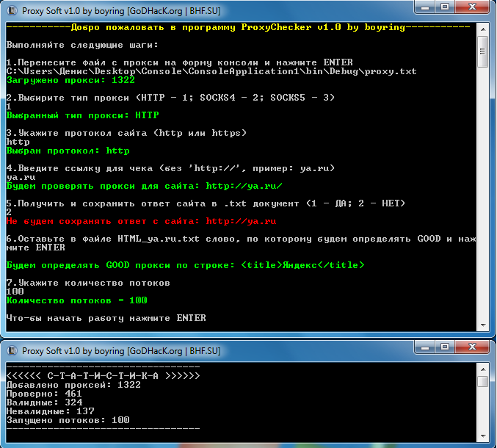This screenshot has width=497, height=448.
Task: Click the scrollbar thumb in the statistics window
Action: click(482, 383)
